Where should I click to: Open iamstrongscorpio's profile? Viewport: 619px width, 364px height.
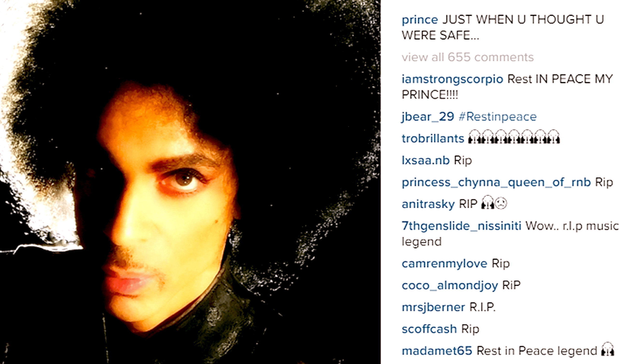tap(453, 80)
